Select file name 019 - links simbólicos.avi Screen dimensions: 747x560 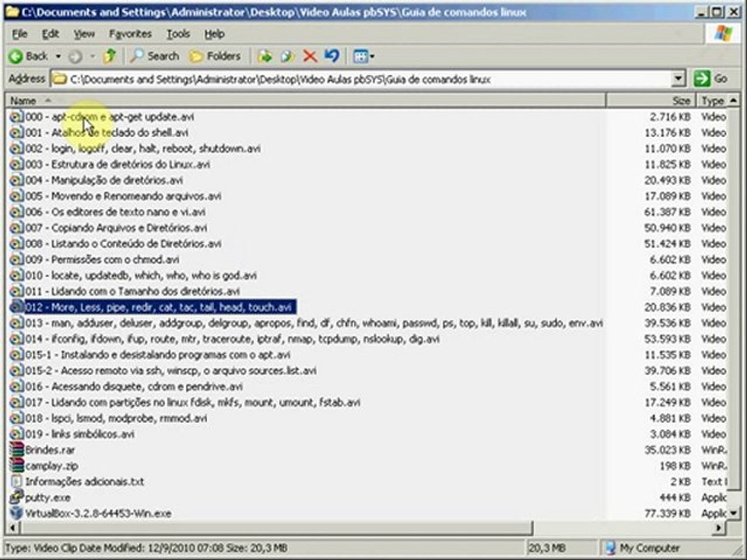tap(79, 434)
